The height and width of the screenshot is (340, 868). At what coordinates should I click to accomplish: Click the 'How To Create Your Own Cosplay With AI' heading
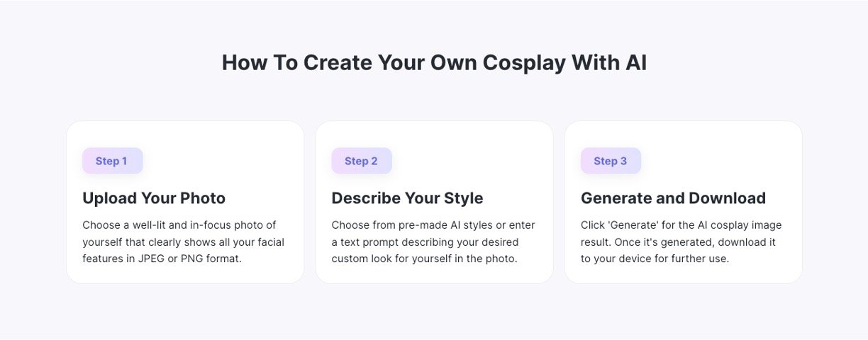(434, 63)
